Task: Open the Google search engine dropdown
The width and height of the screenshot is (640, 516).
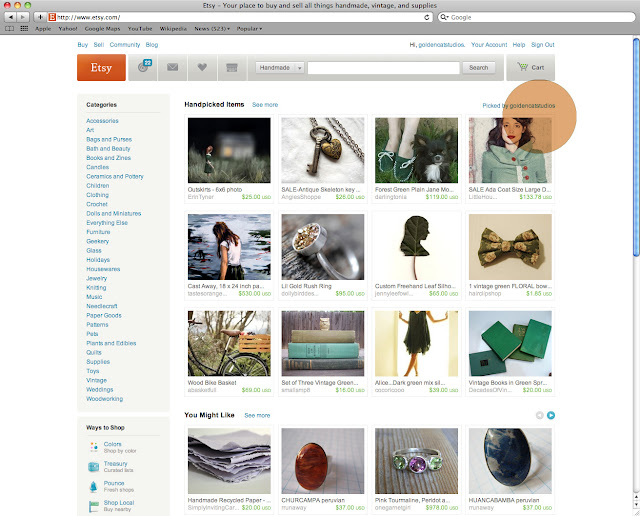Action: [444, 17]
